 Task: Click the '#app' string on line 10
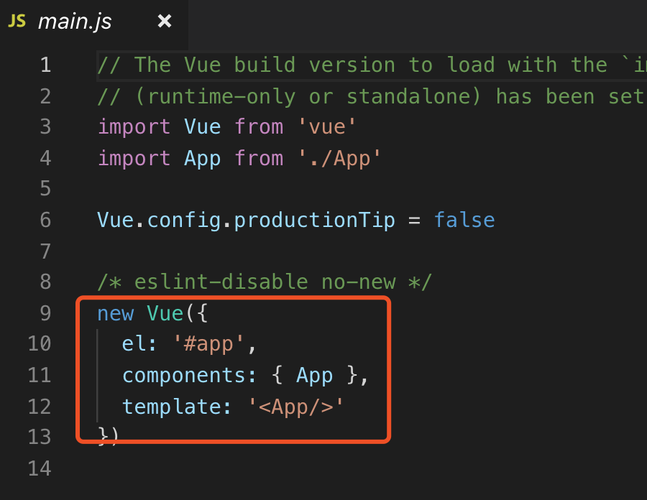209,344
